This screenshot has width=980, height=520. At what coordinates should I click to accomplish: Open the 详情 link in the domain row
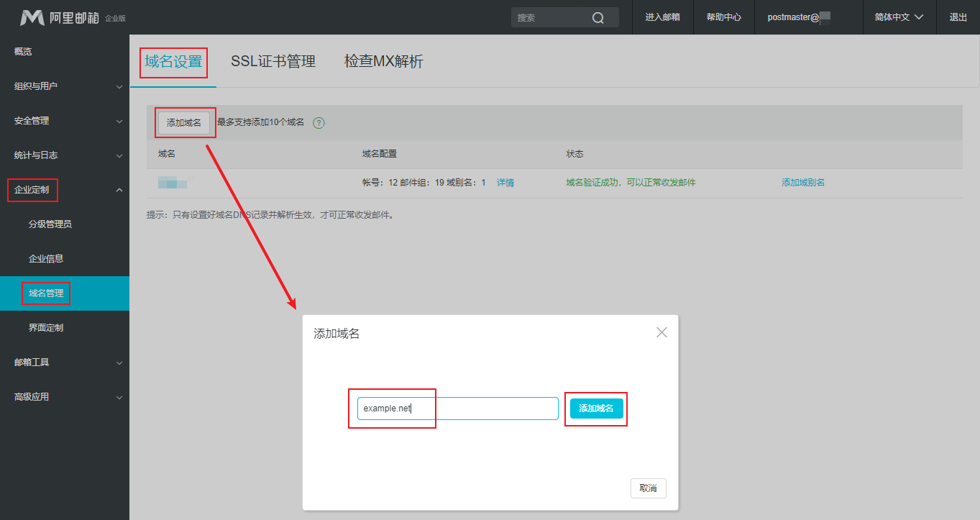click(505, 183)
